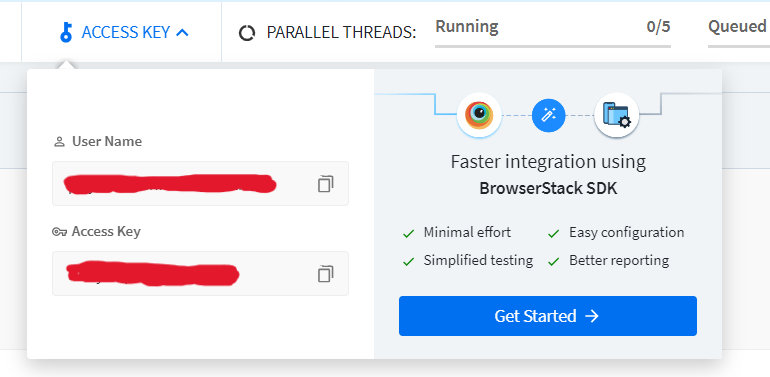Image resolution: width=770 pixels, height=377 pixels.
Task: Click the parallel threads circular icon
Action: click(247, 33)
